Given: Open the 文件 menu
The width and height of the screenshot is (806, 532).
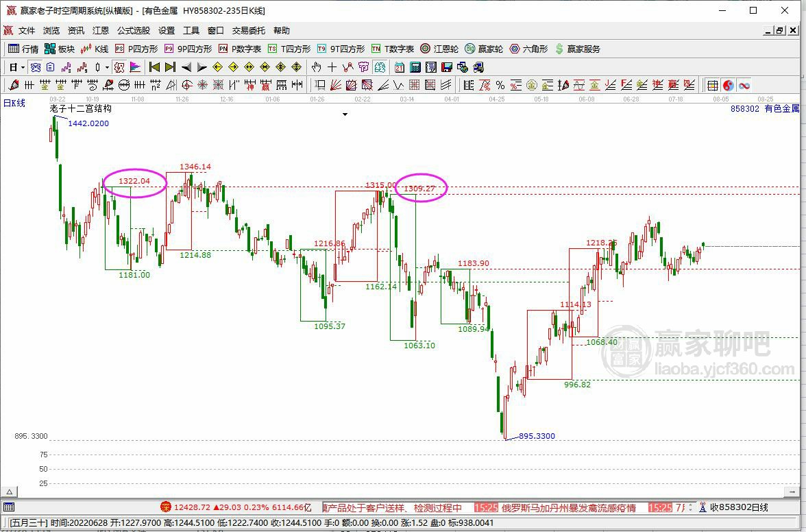Looking at the screenshot, I should 27,31.
